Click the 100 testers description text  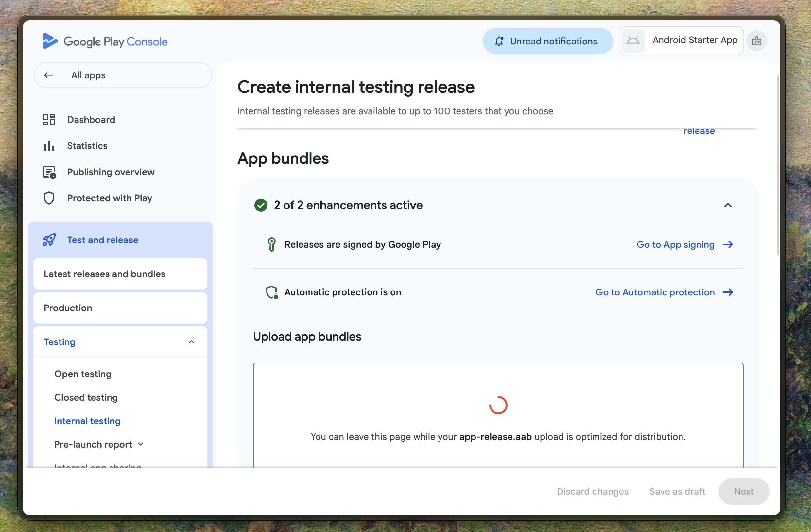coord(395,111)
